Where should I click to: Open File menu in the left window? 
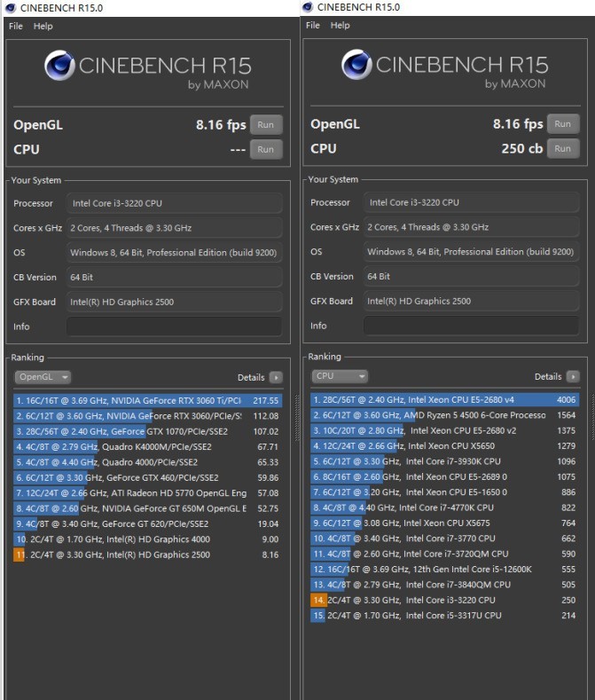click(x=15, y=26)
